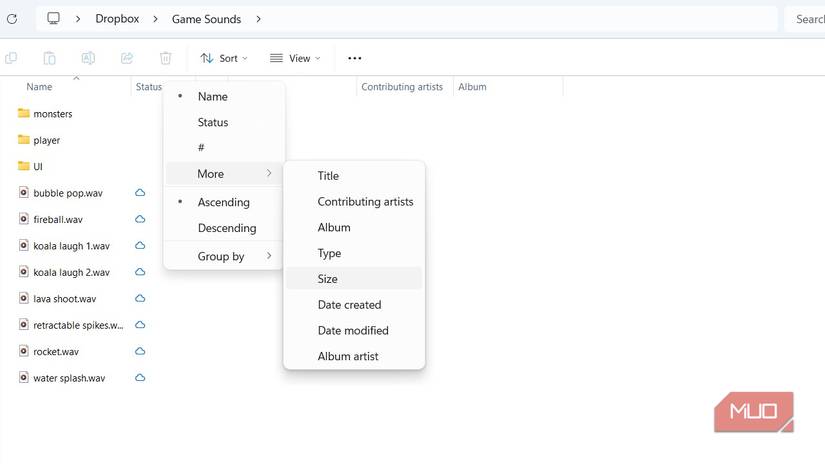Click the monsters folder icon

pos(24,113)
